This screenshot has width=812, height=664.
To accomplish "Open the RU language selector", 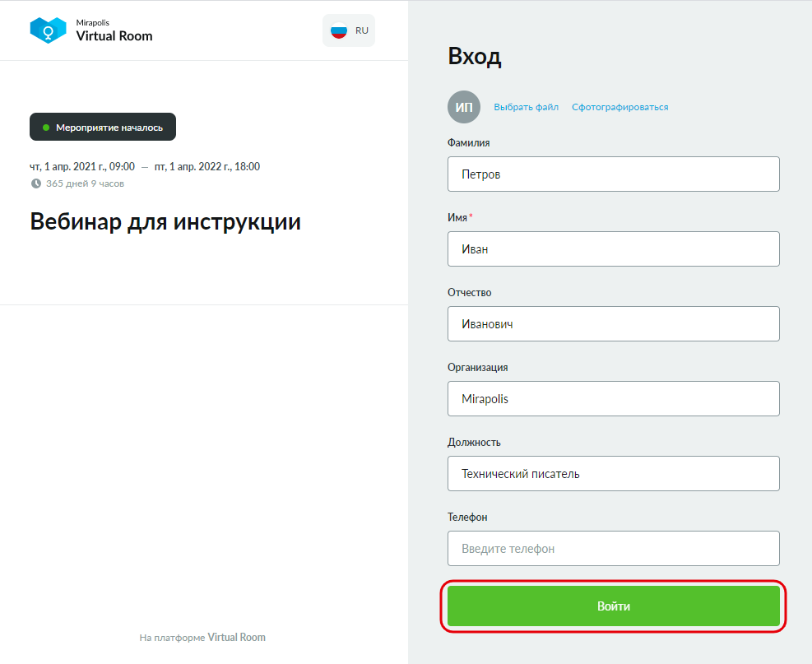I will point(349,30).
